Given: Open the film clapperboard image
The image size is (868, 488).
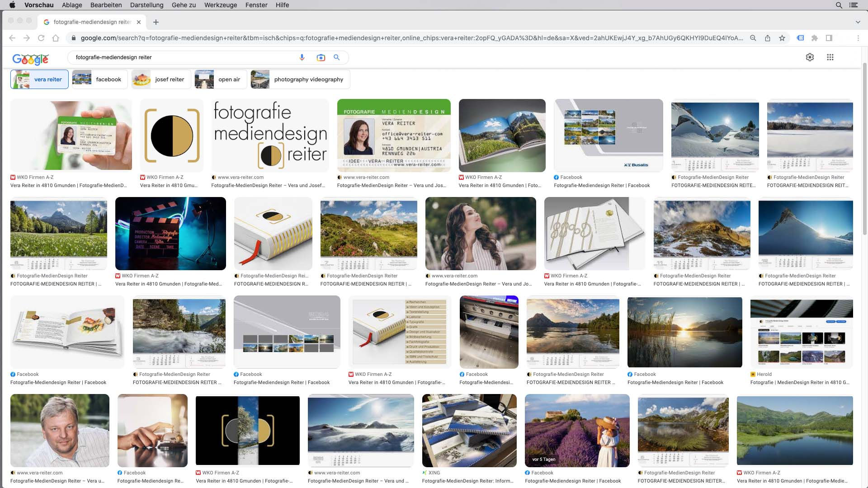Looking at the screenshot, I should click(x=170, y=234).
